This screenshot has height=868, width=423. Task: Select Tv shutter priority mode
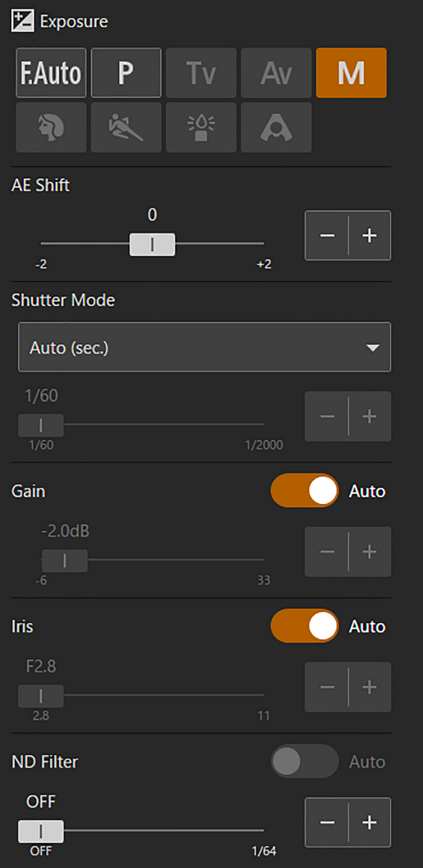pos(201,73)
